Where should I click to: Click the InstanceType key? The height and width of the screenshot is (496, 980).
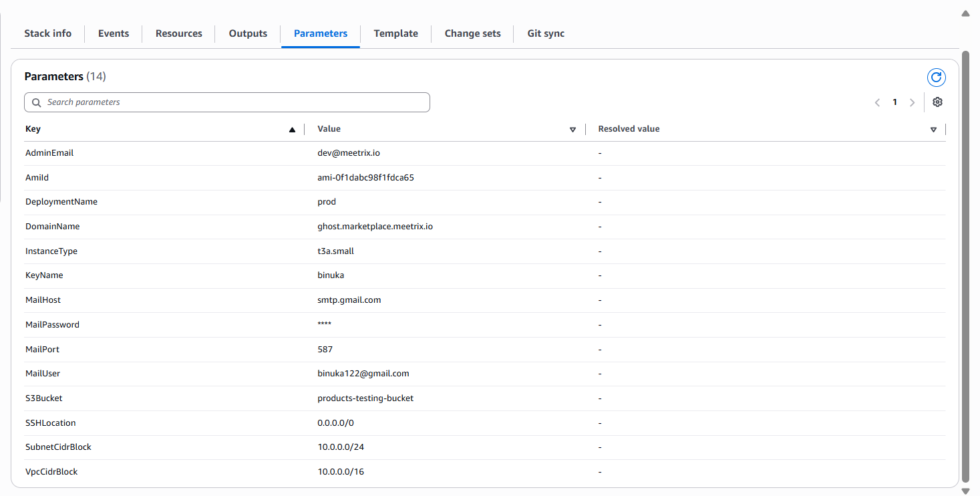pyautogui.click(x=51, y=251)
